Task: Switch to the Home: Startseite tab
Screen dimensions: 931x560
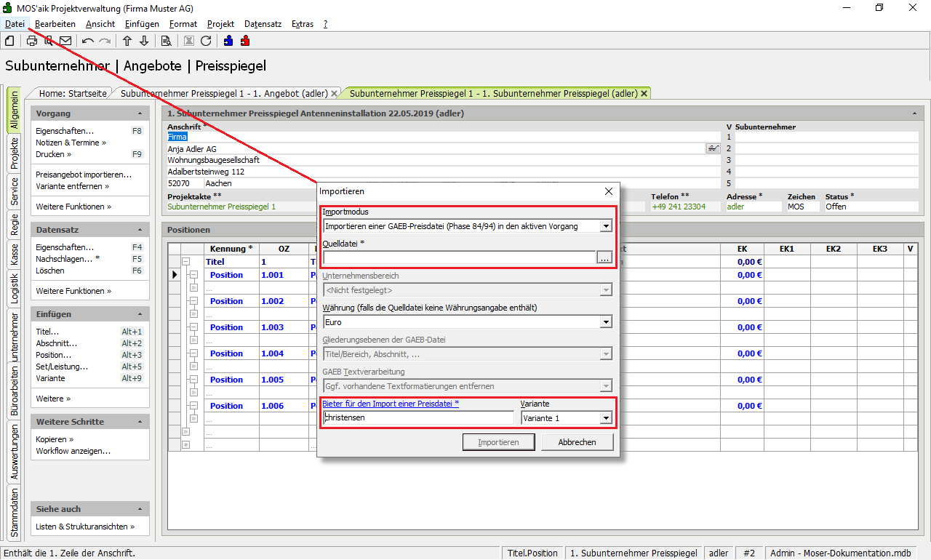Action: tap(73, 93)
